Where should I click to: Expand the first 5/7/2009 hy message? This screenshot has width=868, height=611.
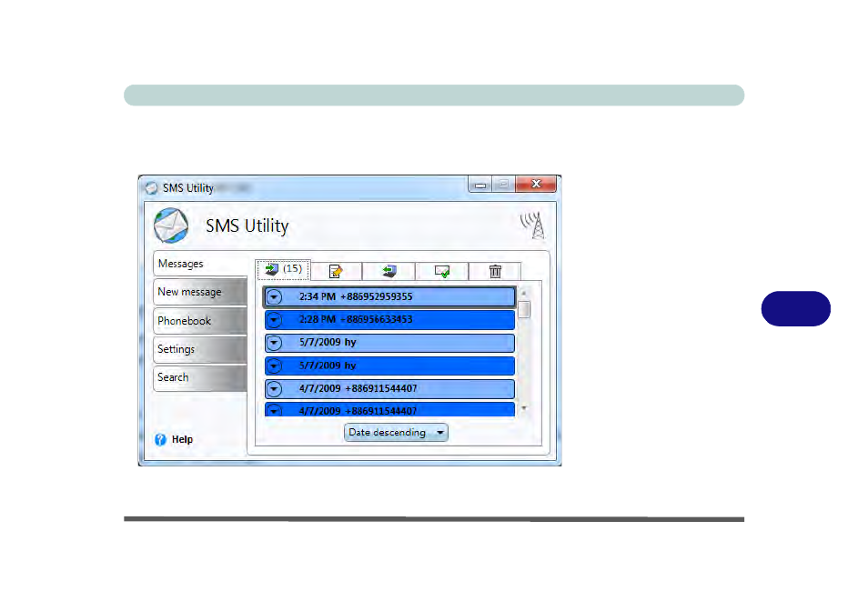(274, 343)
